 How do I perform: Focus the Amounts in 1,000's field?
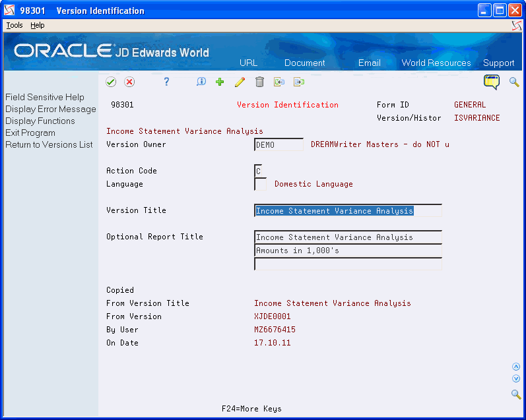(348, 251)
